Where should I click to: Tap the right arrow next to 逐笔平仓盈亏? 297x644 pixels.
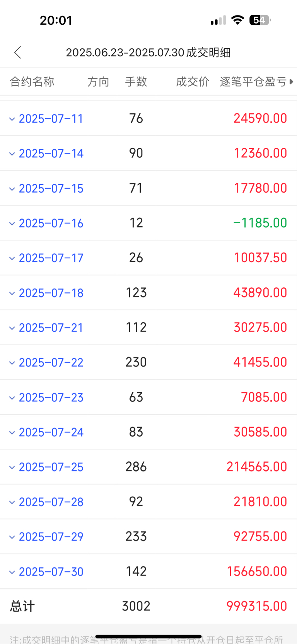[x=291, y=82]
